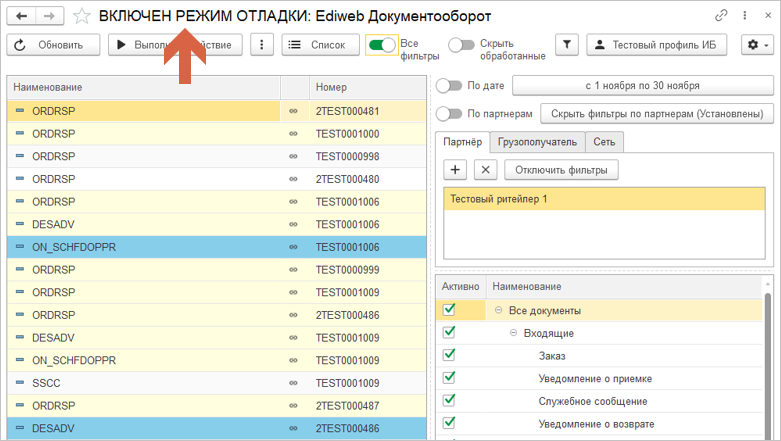Screen dimensions: 781x441
Task: Add window to favorites with star icon
Action: (82, 16)
